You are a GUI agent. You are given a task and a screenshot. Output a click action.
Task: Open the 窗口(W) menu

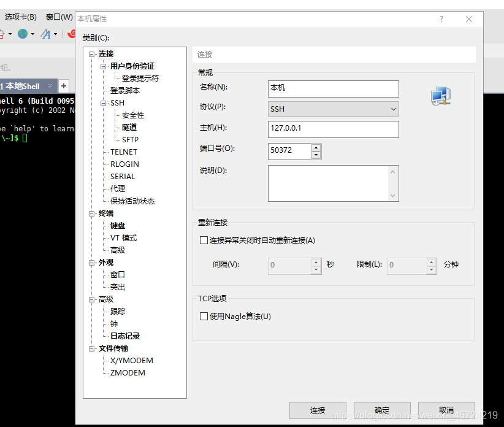tap(59, 17)
